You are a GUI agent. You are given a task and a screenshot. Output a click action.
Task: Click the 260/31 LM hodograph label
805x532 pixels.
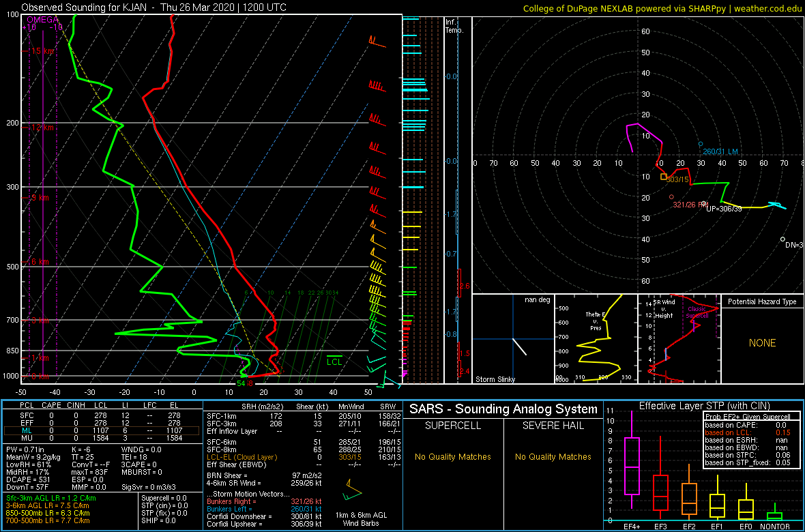720,151
